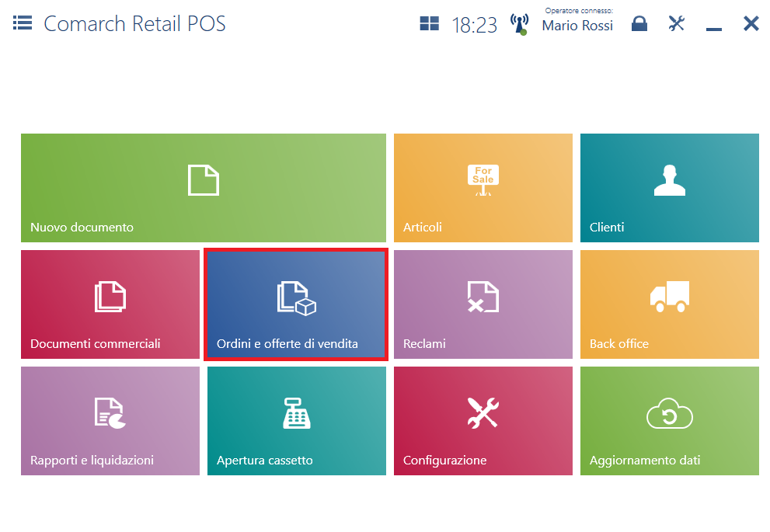Open the Nuovo documento tile
This screenshot has height=532, width=770.
coord(204,188)
